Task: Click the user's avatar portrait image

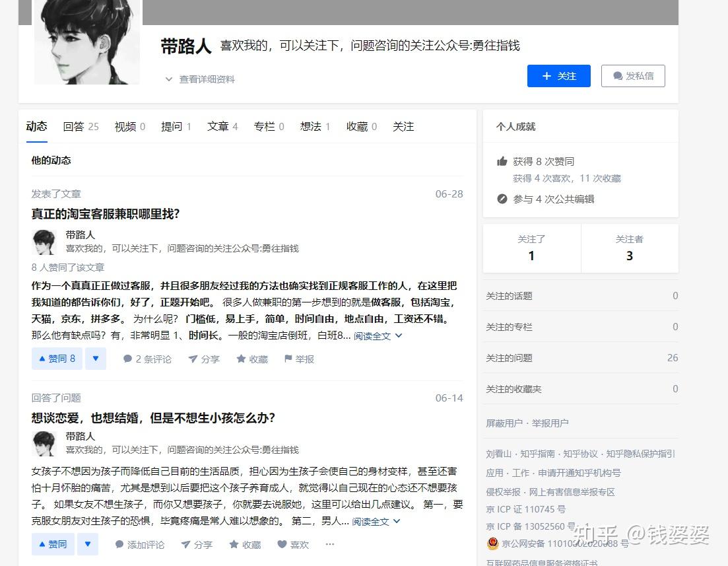Action: pyautogui.click(x=86, y=42)
